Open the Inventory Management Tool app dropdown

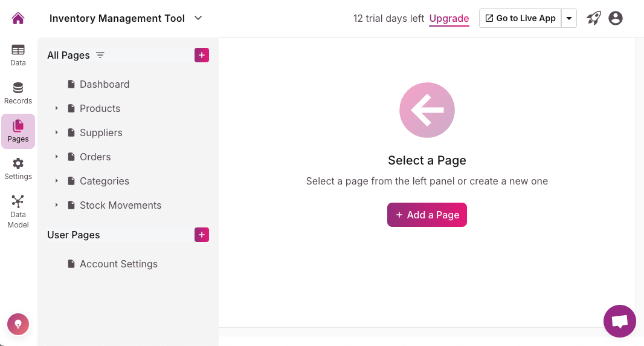(x=198, y=18)
